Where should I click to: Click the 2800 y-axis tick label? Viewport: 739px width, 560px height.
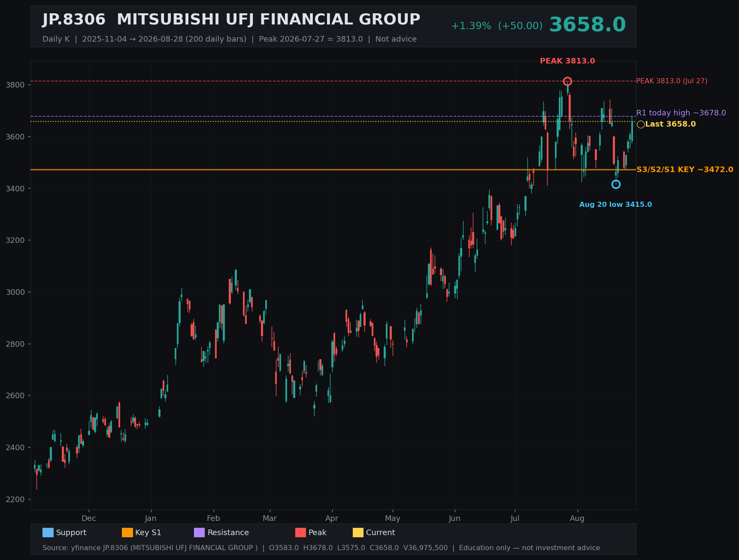tap(15, 344)
